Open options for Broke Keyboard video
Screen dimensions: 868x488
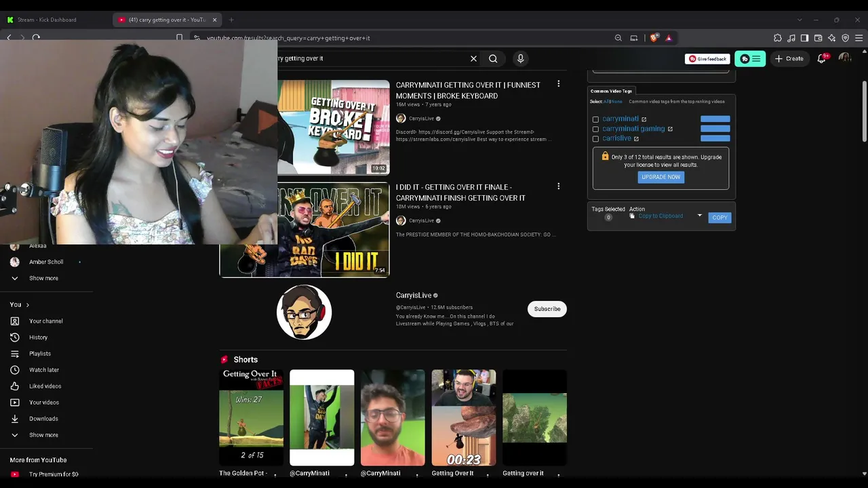pos(559,84)
